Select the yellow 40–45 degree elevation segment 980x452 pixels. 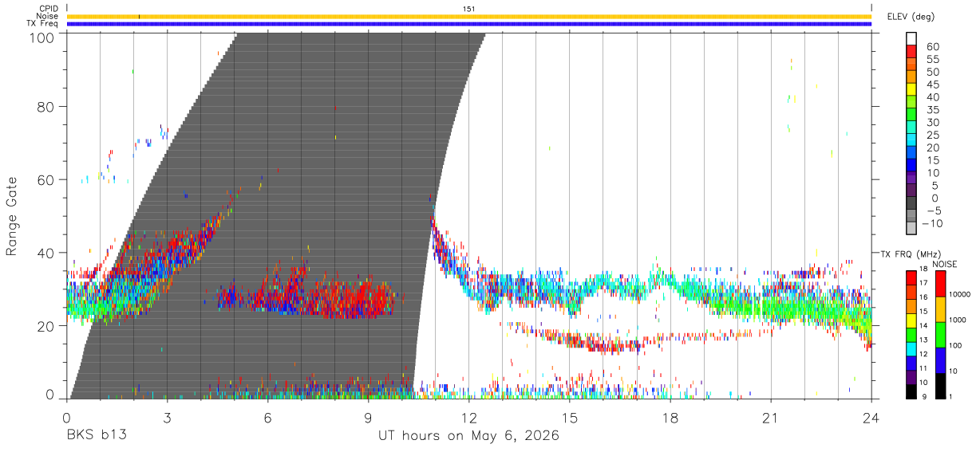coord(911,89)
